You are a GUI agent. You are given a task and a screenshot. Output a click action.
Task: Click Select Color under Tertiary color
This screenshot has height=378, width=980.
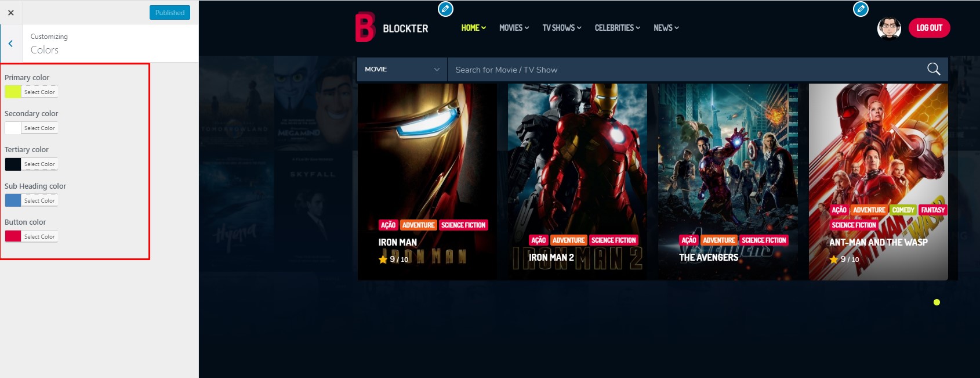39,164
